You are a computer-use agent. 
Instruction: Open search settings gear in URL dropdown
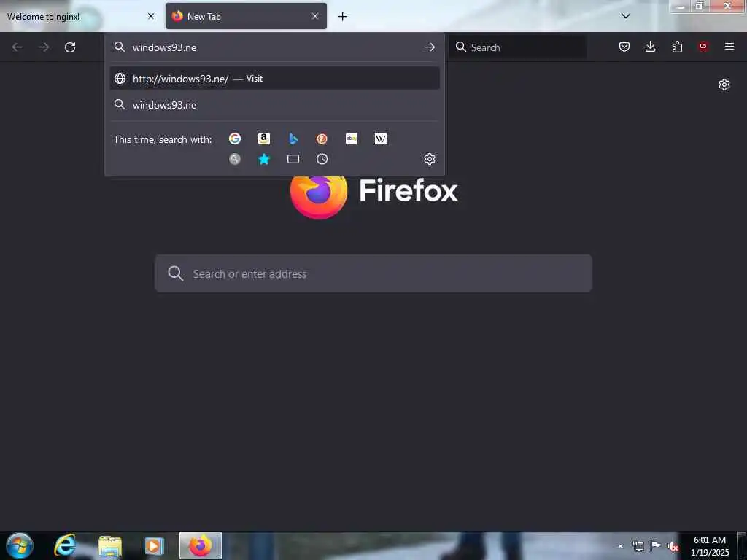pos(430,159)
